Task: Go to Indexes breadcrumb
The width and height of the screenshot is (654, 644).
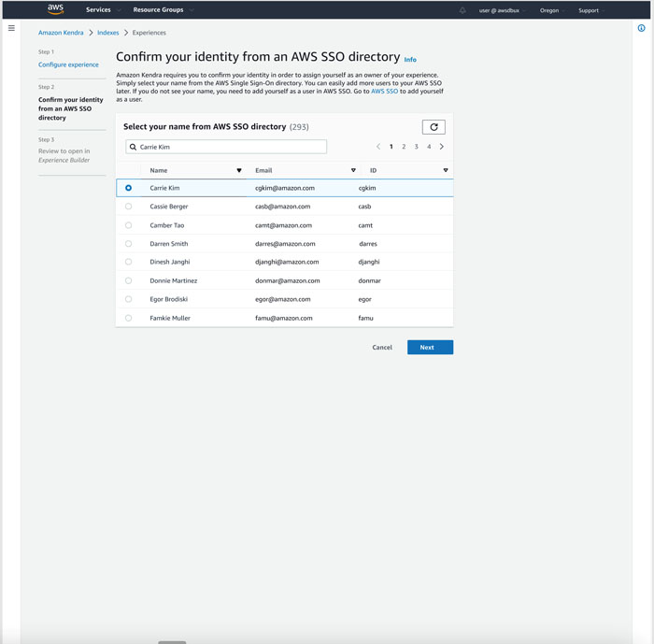Action: [108, 33]
